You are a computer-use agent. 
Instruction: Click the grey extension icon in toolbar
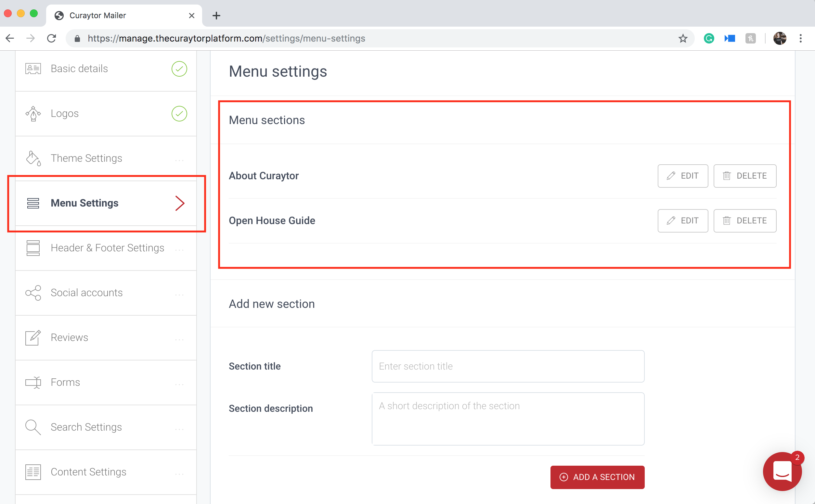750,38
